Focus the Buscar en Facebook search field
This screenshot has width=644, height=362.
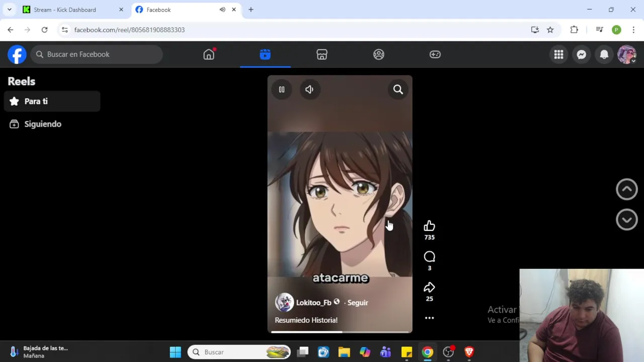tap(97, 54)
